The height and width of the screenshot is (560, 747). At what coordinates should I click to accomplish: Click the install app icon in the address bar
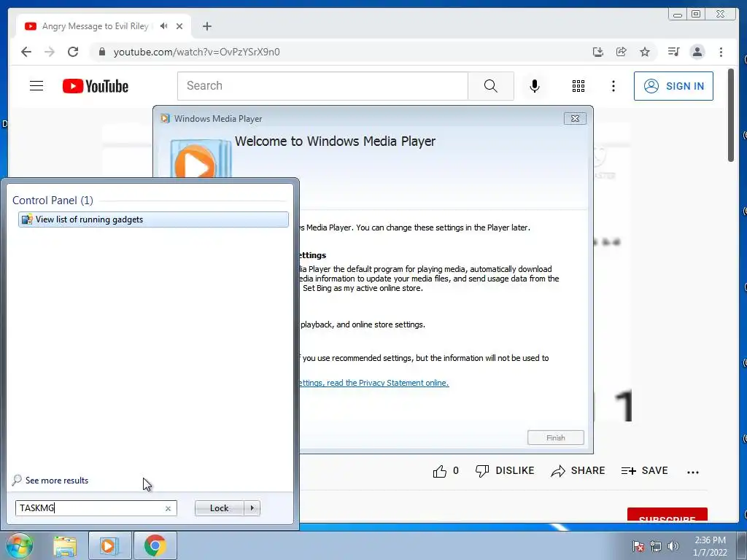[x=598, y=52]
